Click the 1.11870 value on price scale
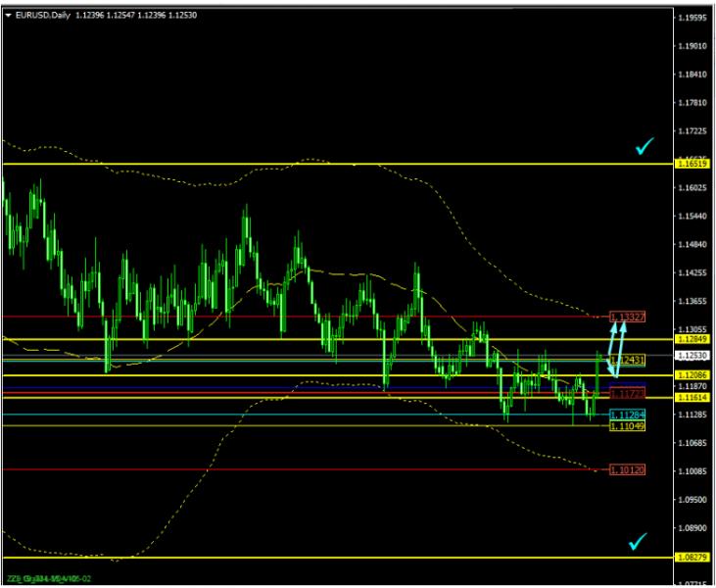The width and height of the screenshot is (716, 588). point(692,386)
